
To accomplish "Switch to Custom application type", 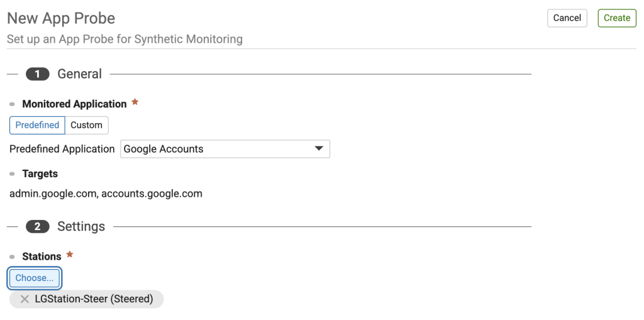I will tap(86, 125).
